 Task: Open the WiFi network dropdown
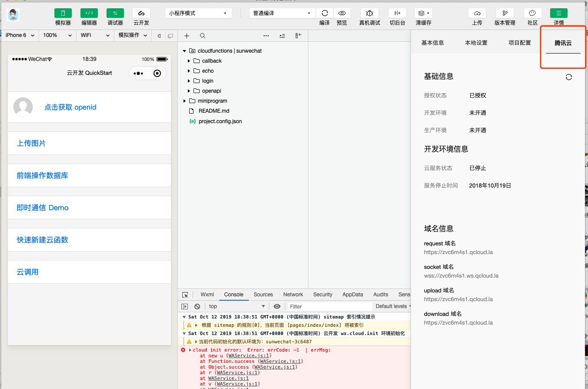click(95, 35)
